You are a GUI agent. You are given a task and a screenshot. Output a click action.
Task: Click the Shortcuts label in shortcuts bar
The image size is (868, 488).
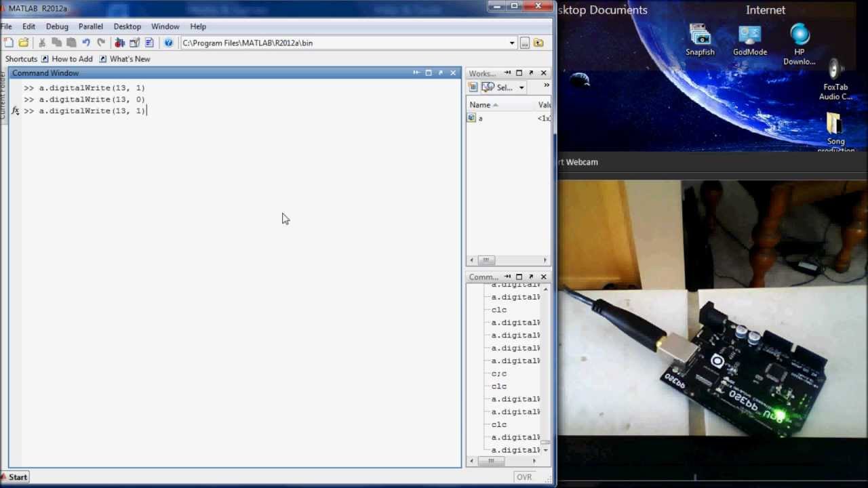pyautogui.click(x=21, y=59)
